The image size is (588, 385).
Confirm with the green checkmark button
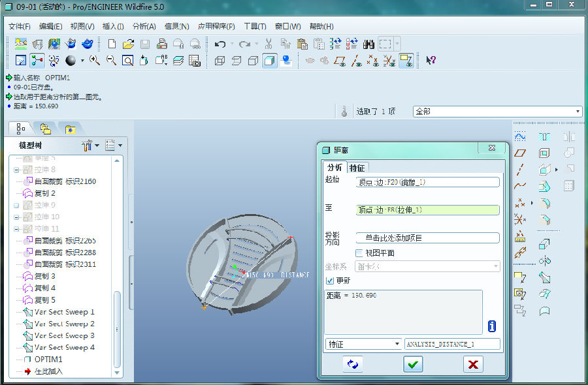pos(412,365)
